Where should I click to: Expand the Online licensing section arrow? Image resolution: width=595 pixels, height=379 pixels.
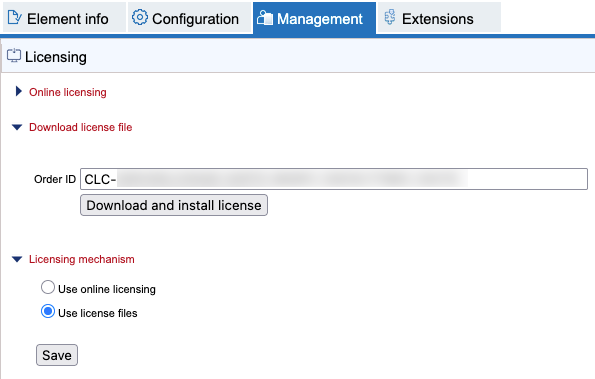pos(18,91)
